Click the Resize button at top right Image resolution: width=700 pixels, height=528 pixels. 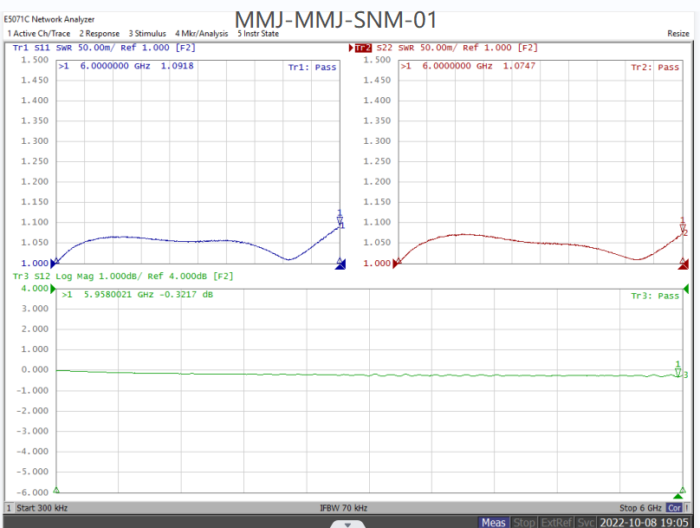tap(678, 33)
